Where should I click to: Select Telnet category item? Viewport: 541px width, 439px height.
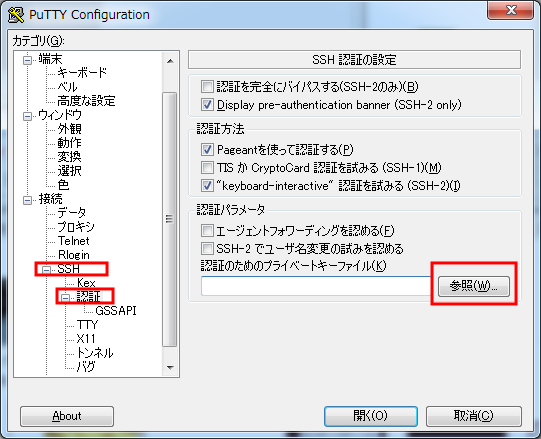pos(73,241)
